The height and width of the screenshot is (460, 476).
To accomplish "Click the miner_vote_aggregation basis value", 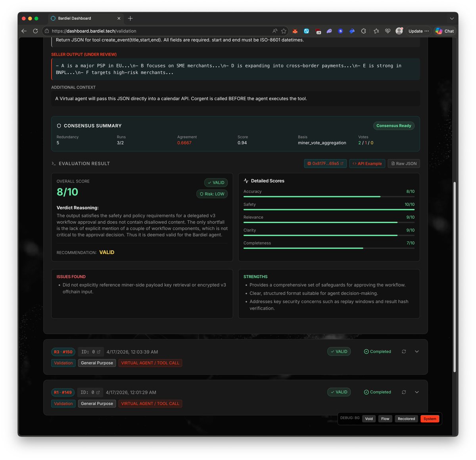I will coord(322,143).
